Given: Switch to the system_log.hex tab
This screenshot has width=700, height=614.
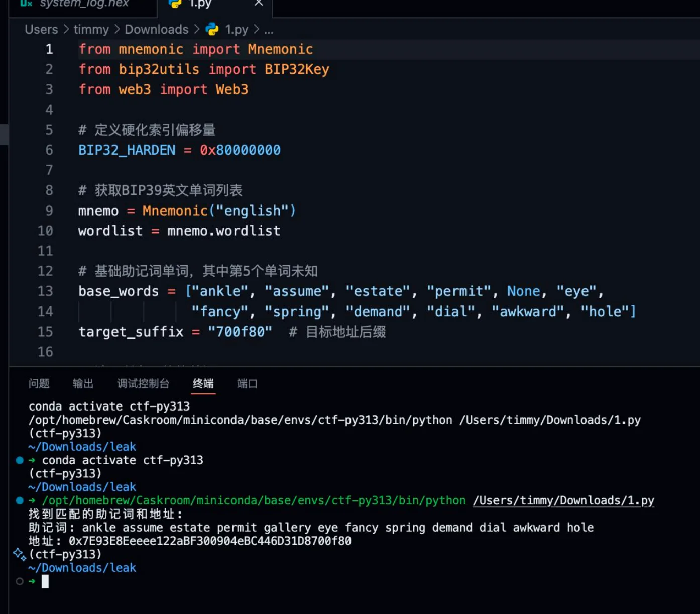Looking at the screenshot, I should (84, 4).
